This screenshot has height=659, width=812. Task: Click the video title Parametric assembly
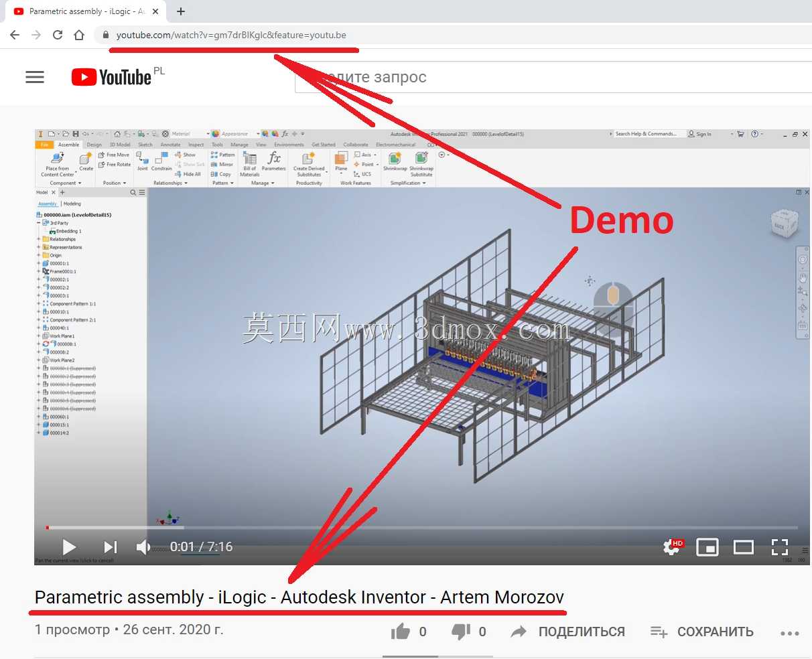pyautogui.click(x=299, y=597)
